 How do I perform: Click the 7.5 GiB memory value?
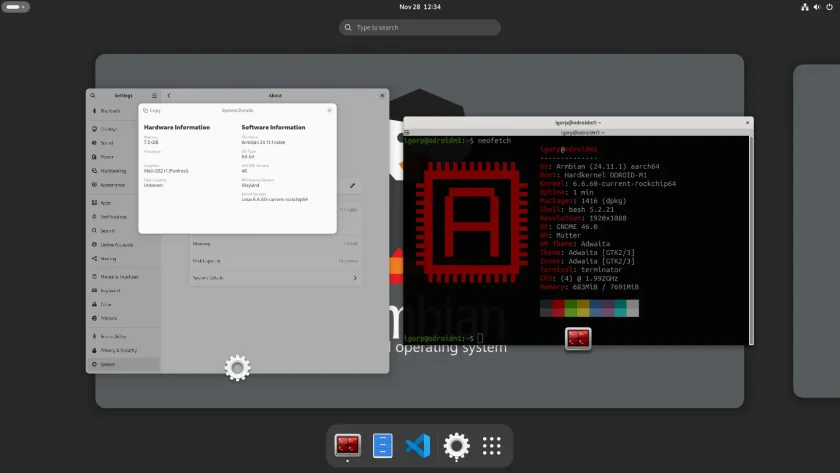151,142
